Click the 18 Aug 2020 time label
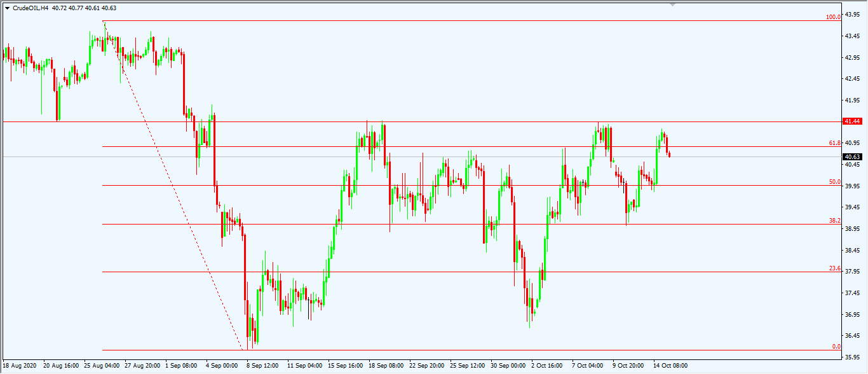868x374 pixels. 19,366
